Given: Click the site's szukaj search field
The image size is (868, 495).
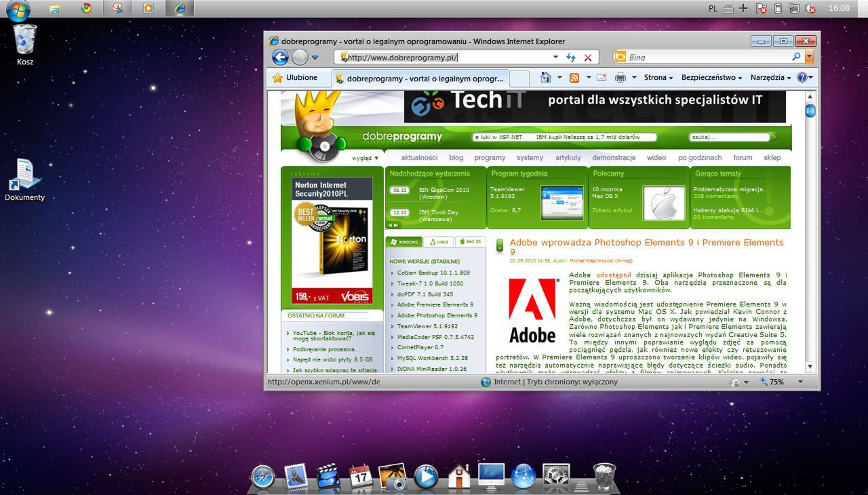Looking at the screenshot, I should 730,137.
